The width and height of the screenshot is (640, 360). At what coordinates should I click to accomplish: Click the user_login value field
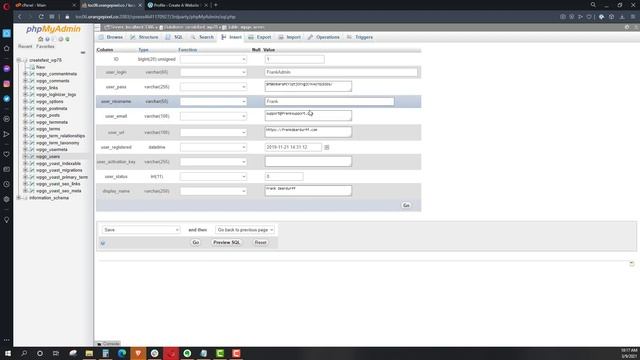[x=341, y=72]
